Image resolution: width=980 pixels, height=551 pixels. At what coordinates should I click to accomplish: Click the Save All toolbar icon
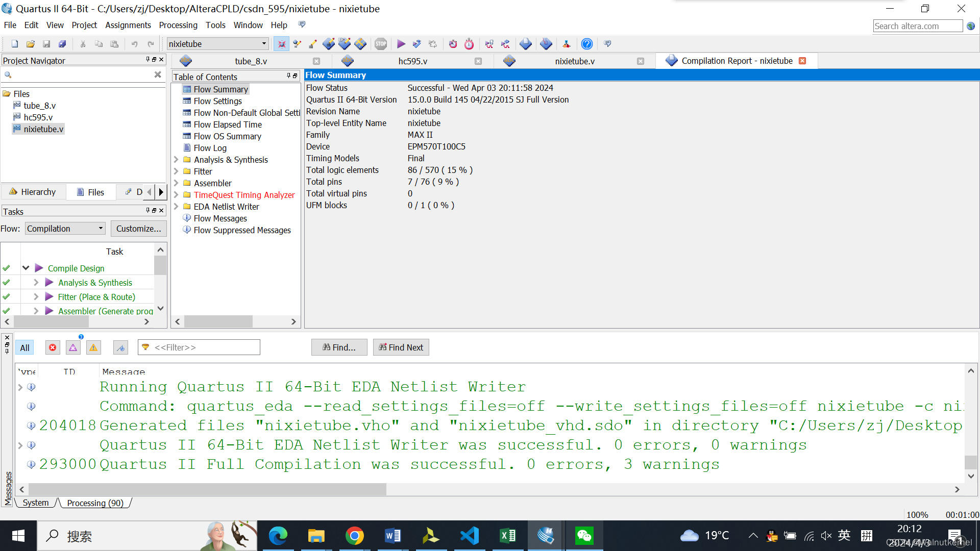click(62, 44)
